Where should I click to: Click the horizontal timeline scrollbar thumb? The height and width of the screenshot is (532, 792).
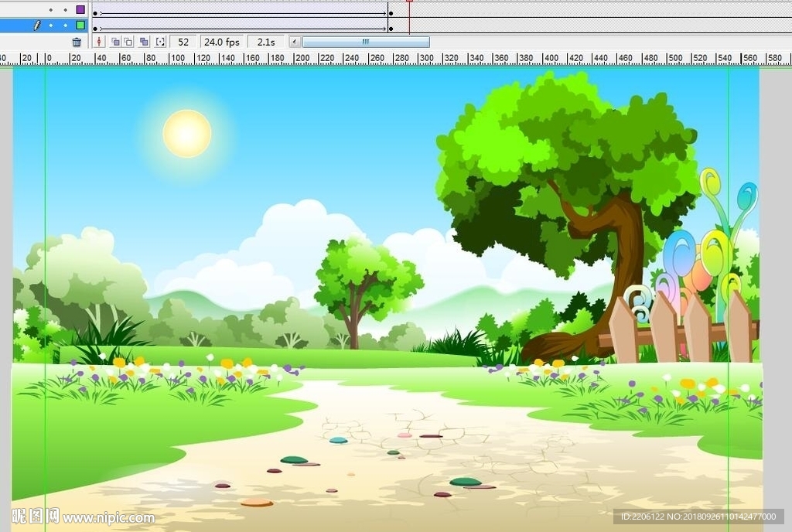(x=366, y=42)
